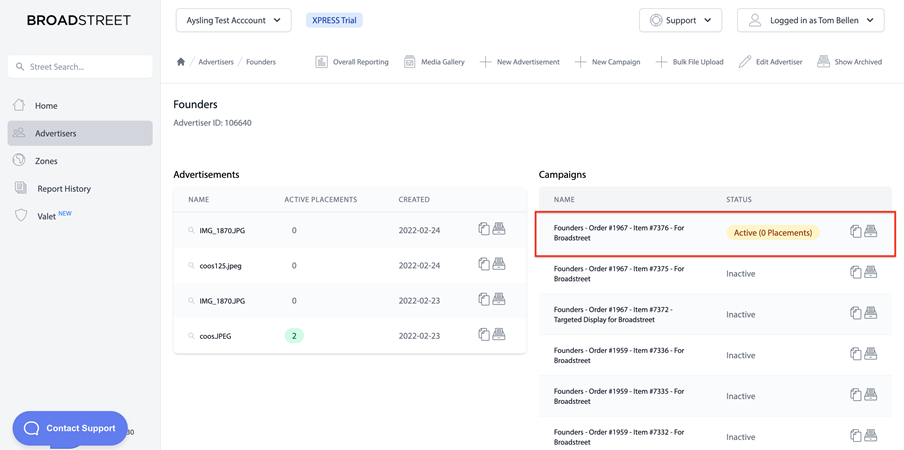
Task: Focus the Street Search field
Action: tap(80, 67)
